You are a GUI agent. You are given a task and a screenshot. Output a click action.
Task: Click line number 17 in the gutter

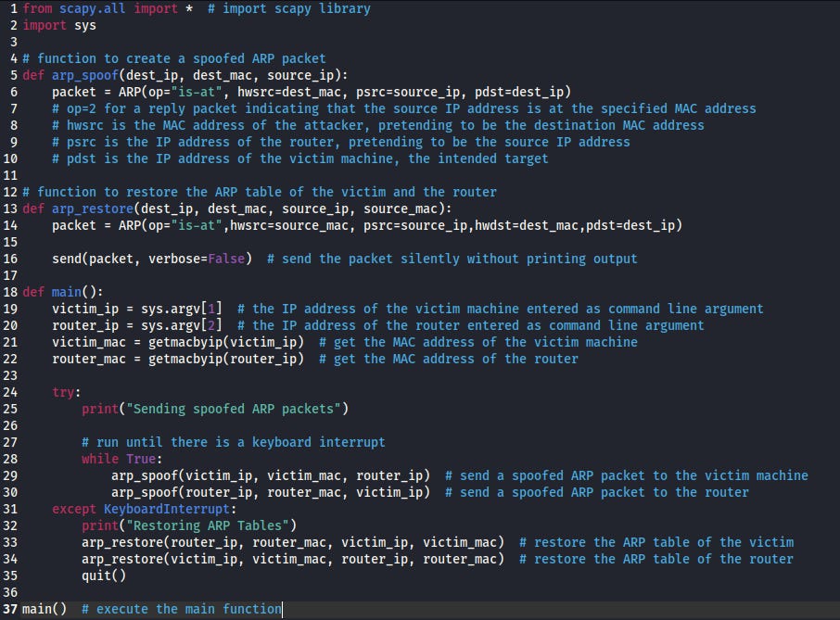click(10, 276)
